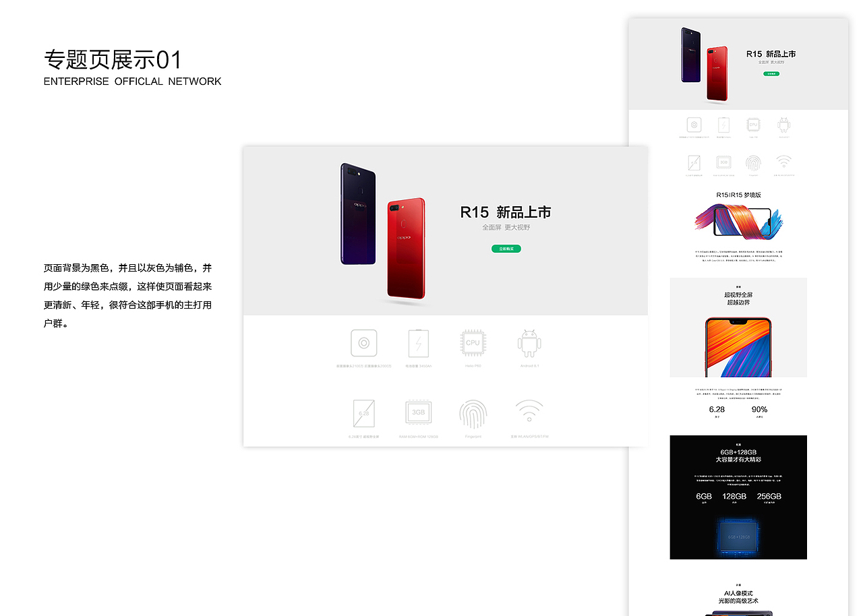Click the glowing blue 6GB+128GB chip graphic
Viewport: 863px width, 616px height.
738,537
